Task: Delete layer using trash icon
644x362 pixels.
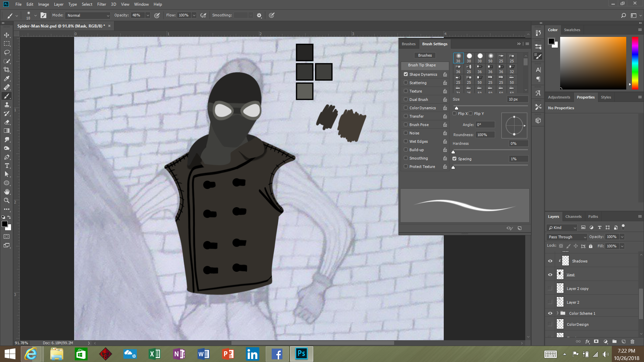Action: point(632,342)
